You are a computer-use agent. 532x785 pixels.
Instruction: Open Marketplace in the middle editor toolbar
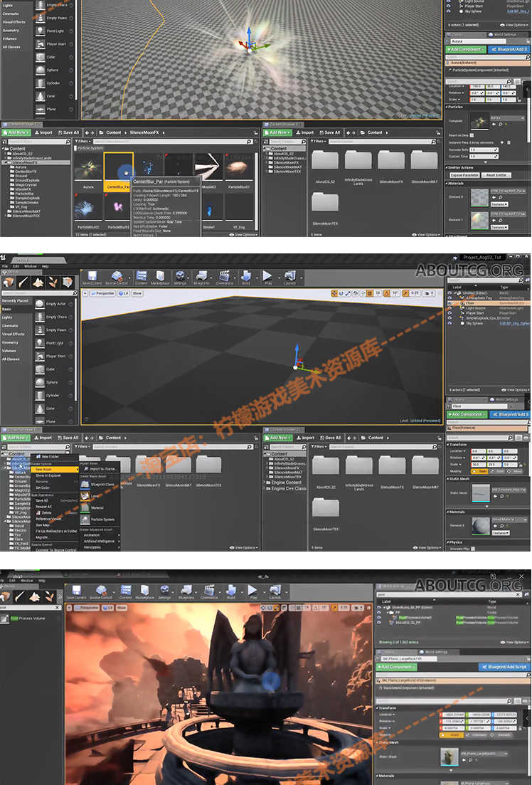click(160, 278)
